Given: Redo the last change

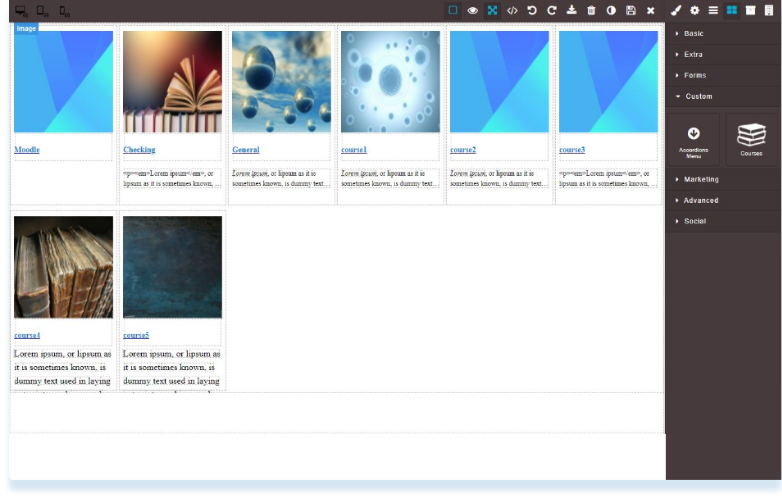Looking at the screenshot, I should (x=552, y=10).
